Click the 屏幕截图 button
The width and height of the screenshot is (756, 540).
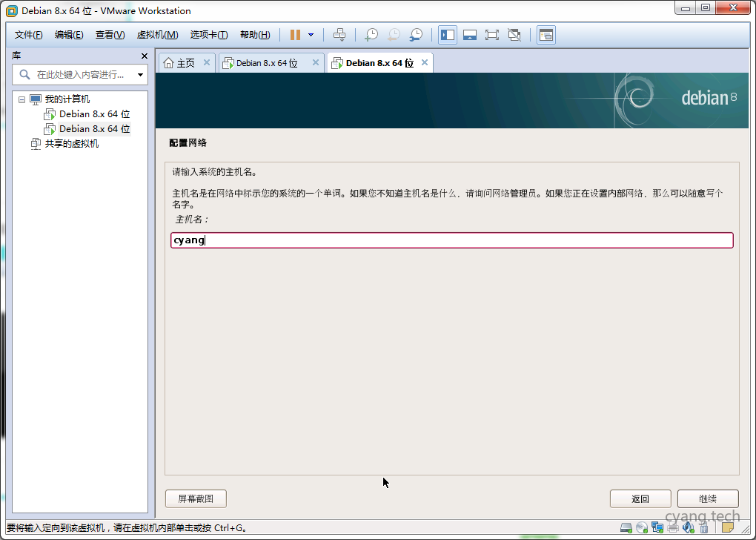195,498
